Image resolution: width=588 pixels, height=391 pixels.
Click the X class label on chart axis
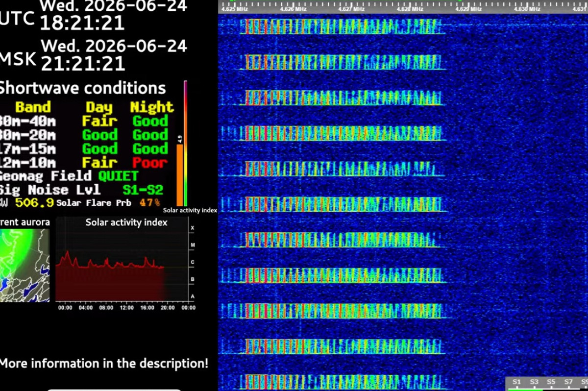coord(193,228)
